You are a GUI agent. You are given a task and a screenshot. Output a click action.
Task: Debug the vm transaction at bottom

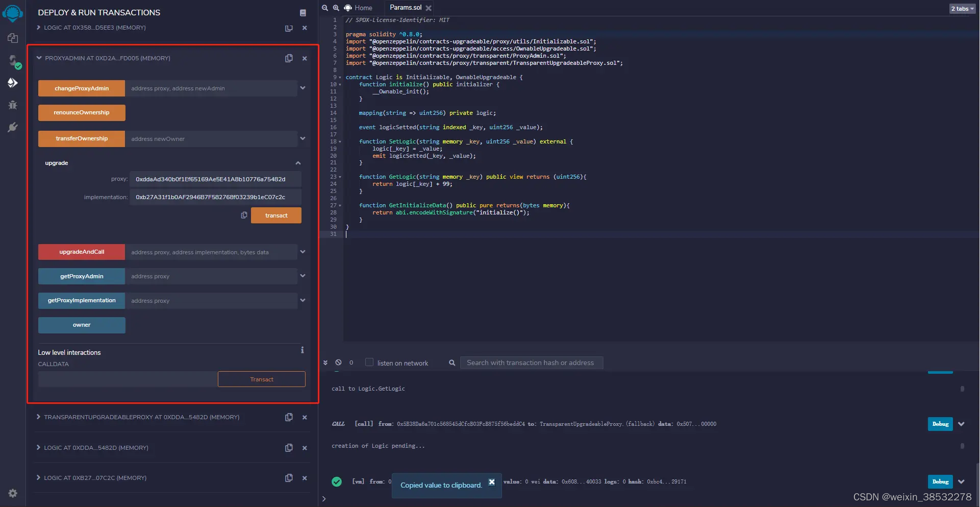[940, 482]
